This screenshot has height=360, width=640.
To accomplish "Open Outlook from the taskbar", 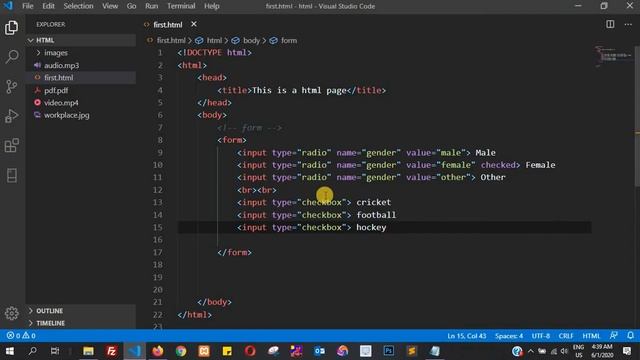I will [x=320, y=351].
